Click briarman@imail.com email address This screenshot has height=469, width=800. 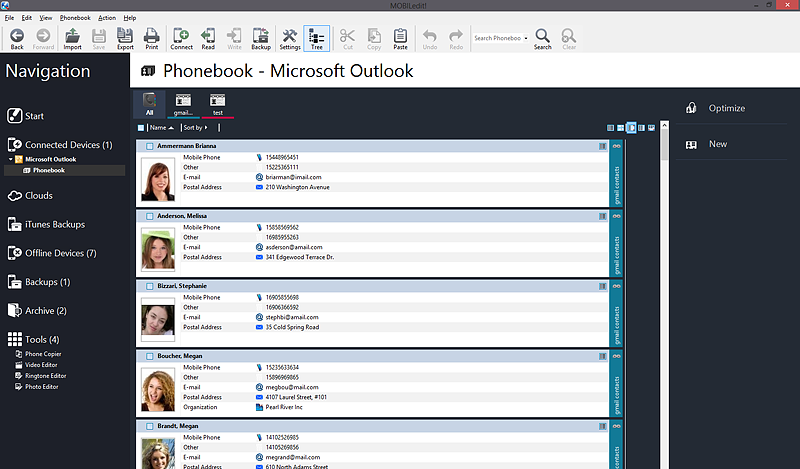pyautogui.click(x=293, y=178)
